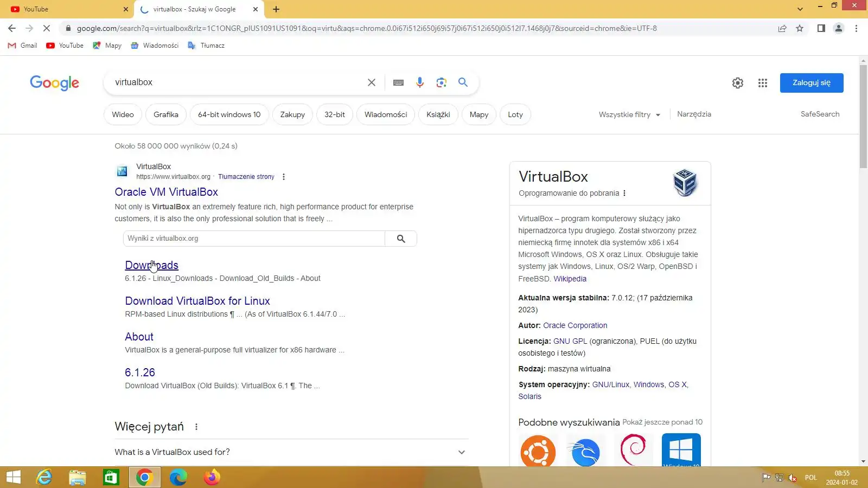This screenshot has width=868, height=488.
Task: Open the on-screen keyboard input tool
Action: (398, 82)
